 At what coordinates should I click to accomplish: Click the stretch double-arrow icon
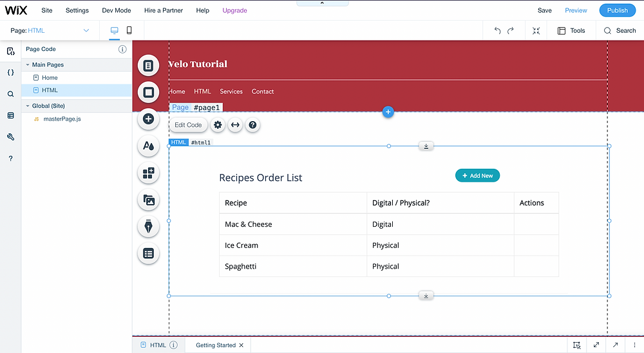pyautogui.click(x=235, y=125)
